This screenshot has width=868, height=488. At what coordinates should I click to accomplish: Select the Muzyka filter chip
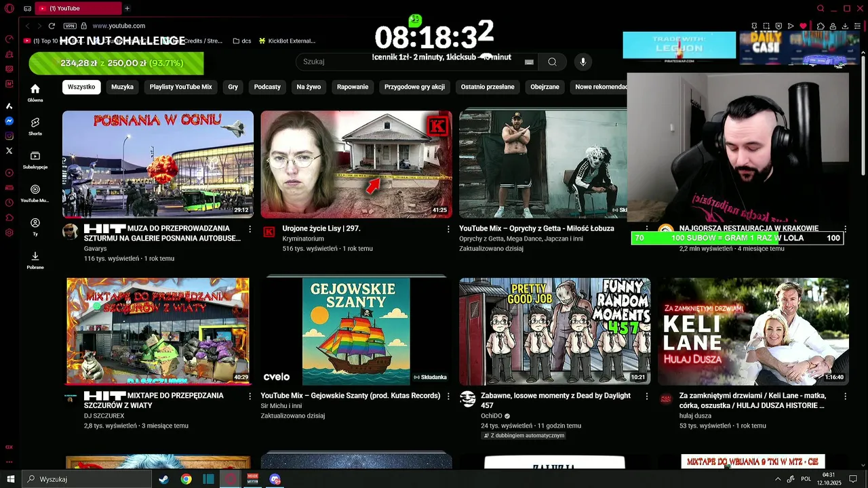(x=122, y=87)
